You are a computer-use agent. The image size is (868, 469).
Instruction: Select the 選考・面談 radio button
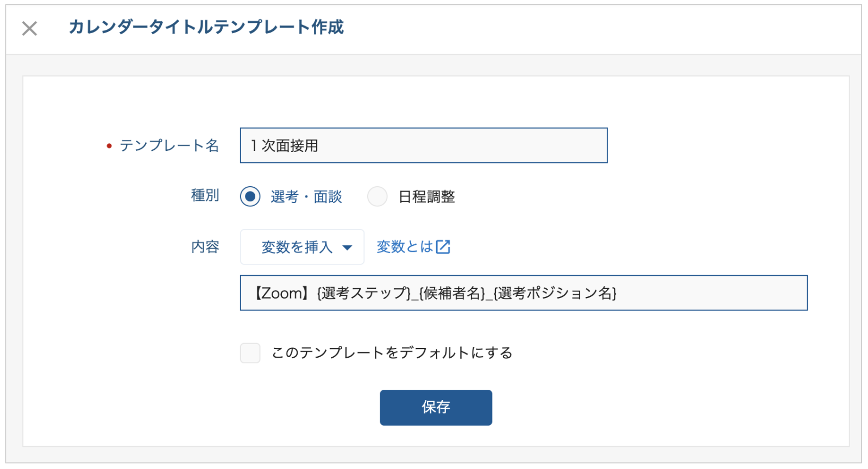(x=250, y=197)
